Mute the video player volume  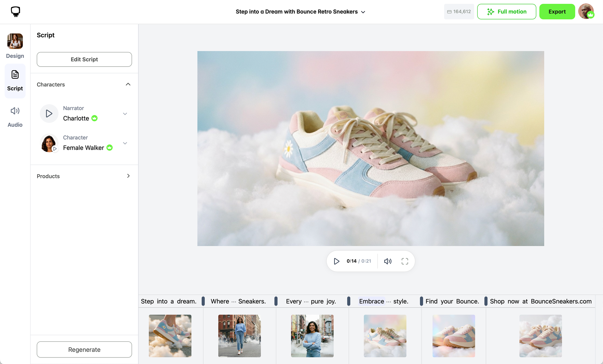click(x=388, y=261)
